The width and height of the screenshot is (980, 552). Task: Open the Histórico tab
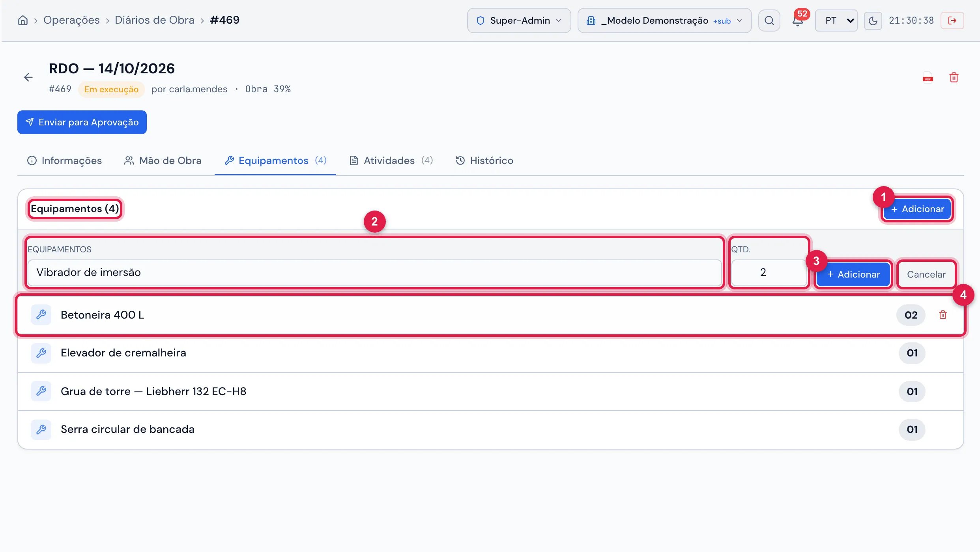coord(484,160)
